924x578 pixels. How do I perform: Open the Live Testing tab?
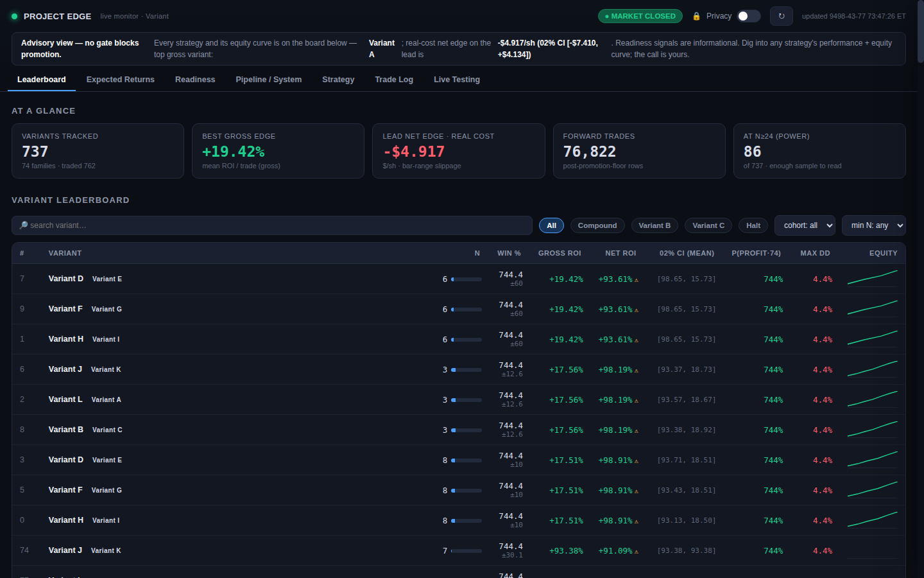pos(457,80)
